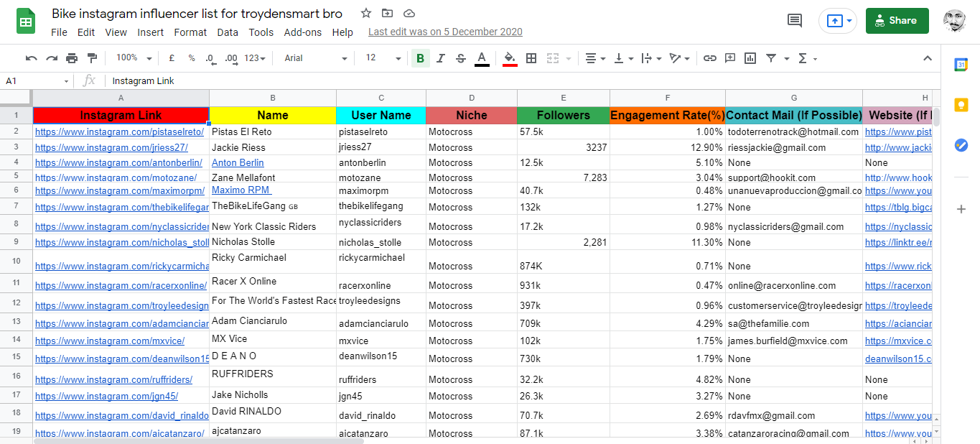Open Google Keep in side panel
This screenshot has height=444, width=980.
(x=961, y=105)
